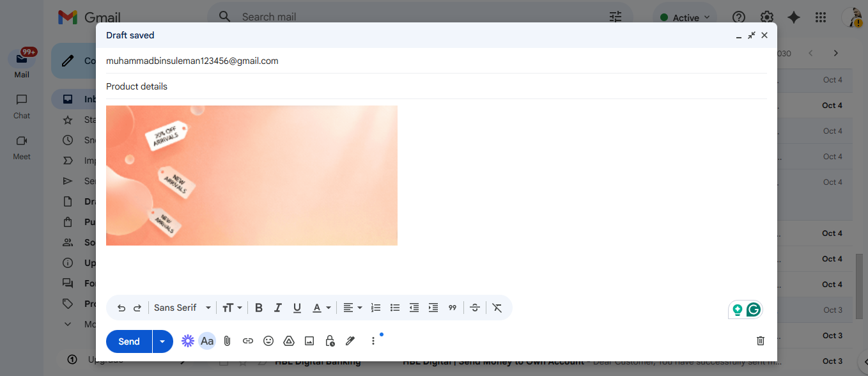The height and width of the screenshot is (376, 868).
Task: Toggle strikethrough formatting
Action: 475,308
